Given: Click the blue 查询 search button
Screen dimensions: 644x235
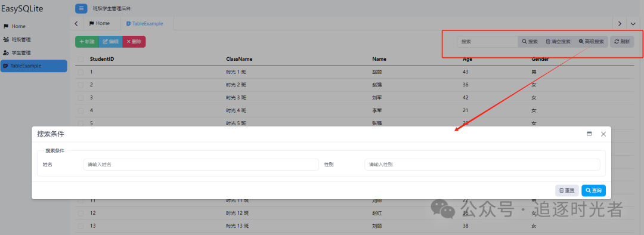Looking at the screenshot, I should (593, 191).
